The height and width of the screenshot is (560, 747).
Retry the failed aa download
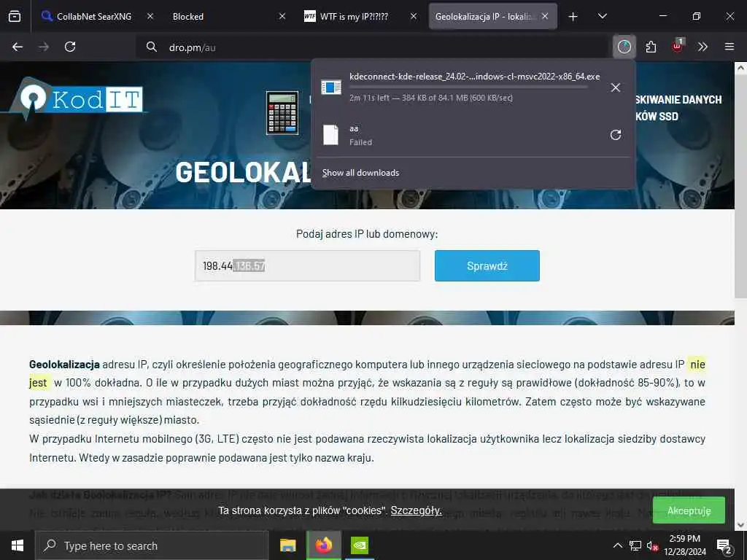(x=616, y=135)
